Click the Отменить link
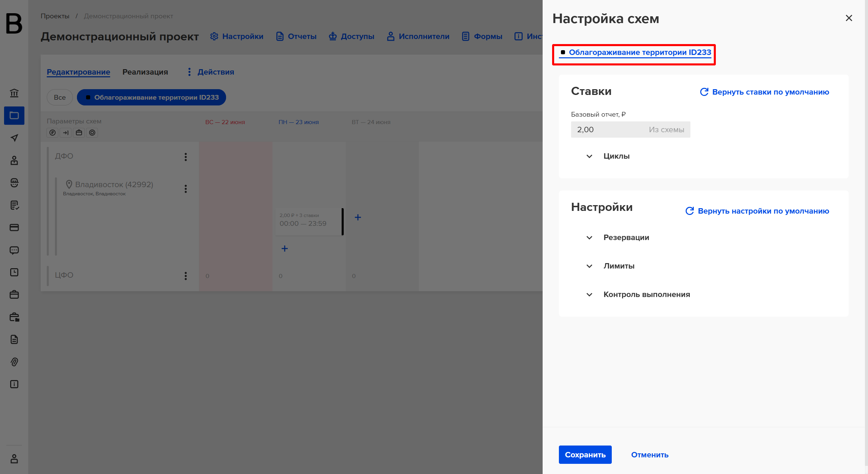Image resolution: width=868 pixels, height=474 pixels. pos(650,455)
